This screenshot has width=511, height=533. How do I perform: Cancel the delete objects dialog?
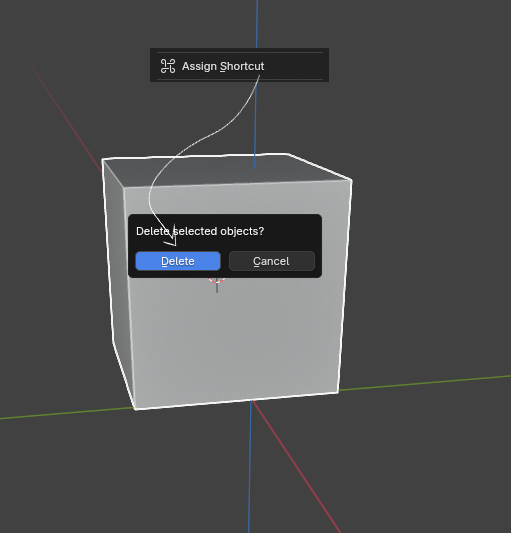(x=272, y=261)
